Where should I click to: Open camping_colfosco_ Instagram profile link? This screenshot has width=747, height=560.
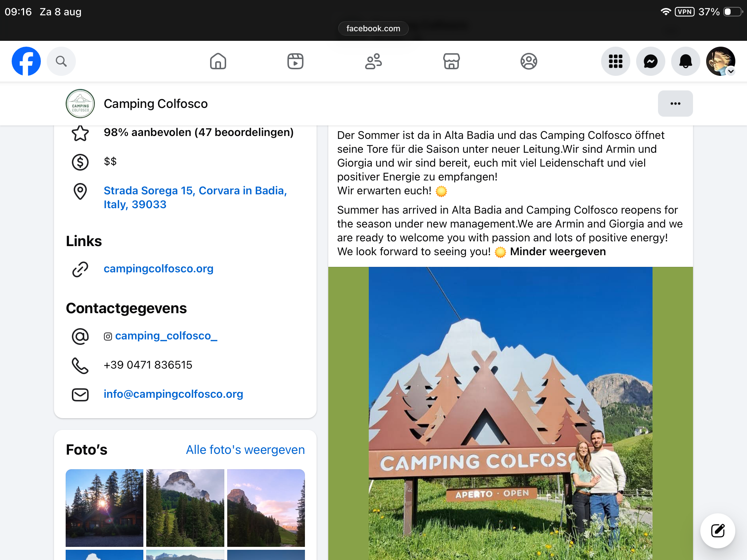(x=166, y=336)
